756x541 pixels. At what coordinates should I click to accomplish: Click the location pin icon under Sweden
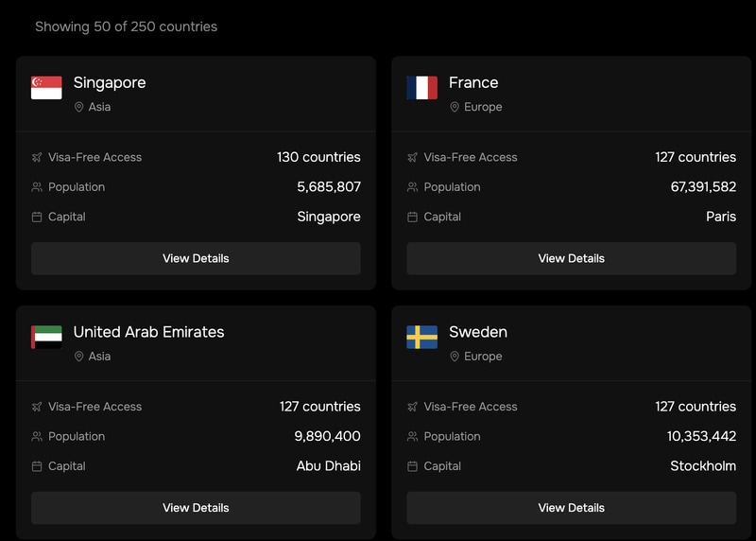pyautogui.click(x=455, y=357)
